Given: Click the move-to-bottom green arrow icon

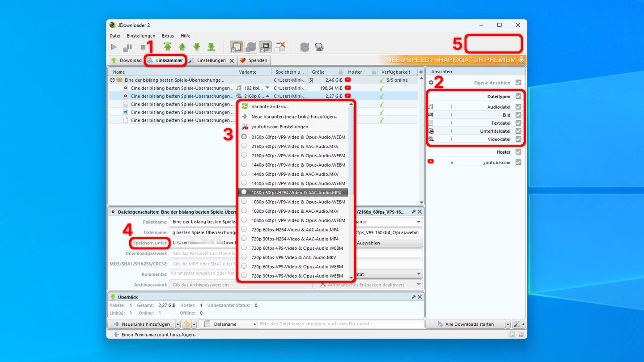Looking at the screenshot, I should click(211, 47).
